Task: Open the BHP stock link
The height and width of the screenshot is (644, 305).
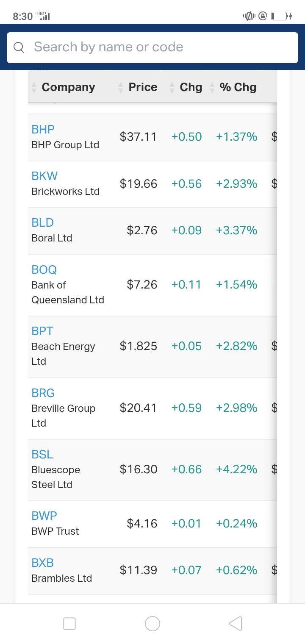Action: [43, 129]
